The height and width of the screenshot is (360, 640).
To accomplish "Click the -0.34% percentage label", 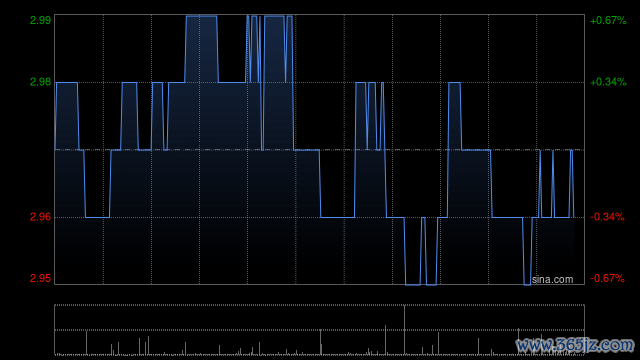I will tap(607, 217).
